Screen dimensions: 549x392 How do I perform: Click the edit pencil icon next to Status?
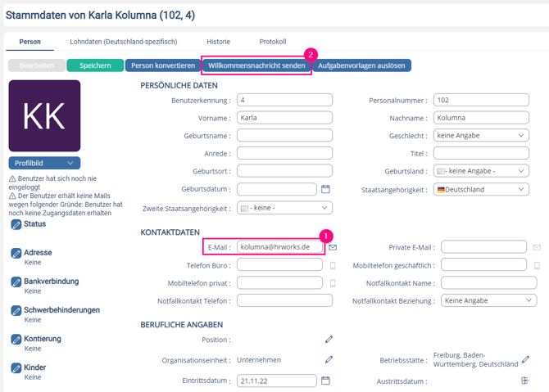16,224
